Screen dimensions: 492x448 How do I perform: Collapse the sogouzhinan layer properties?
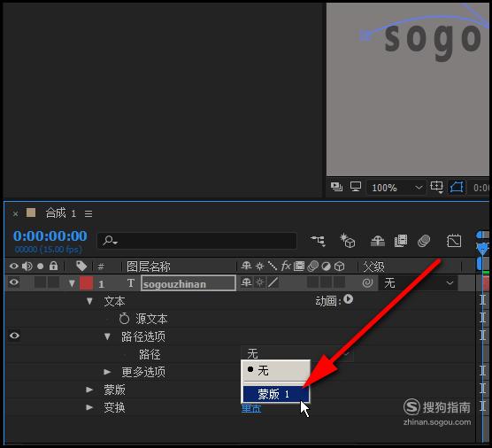(72, 283)
